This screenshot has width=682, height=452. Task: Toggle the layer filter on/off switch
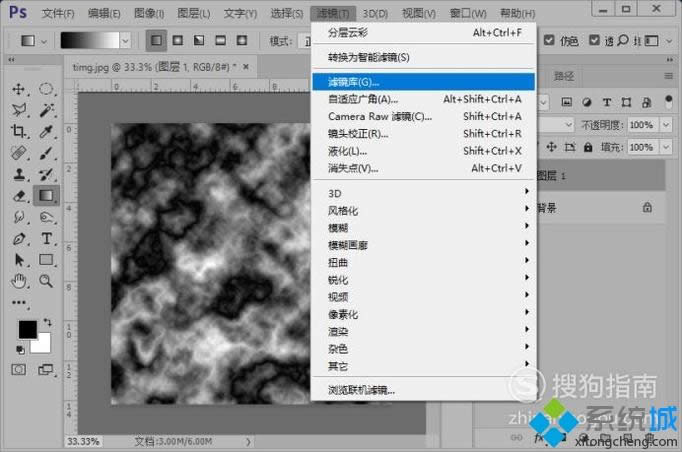(671, 101)
